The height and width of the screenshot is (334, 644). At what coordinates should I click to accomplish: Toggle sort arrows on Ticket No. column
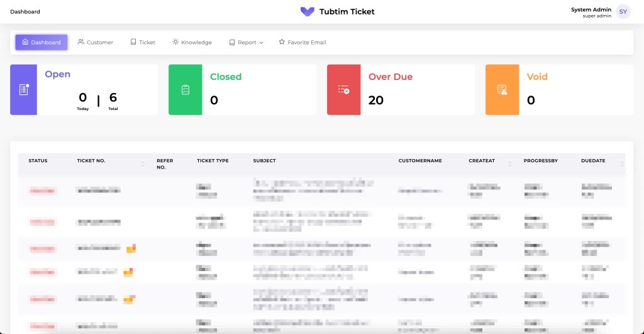[x=143, y=164]
